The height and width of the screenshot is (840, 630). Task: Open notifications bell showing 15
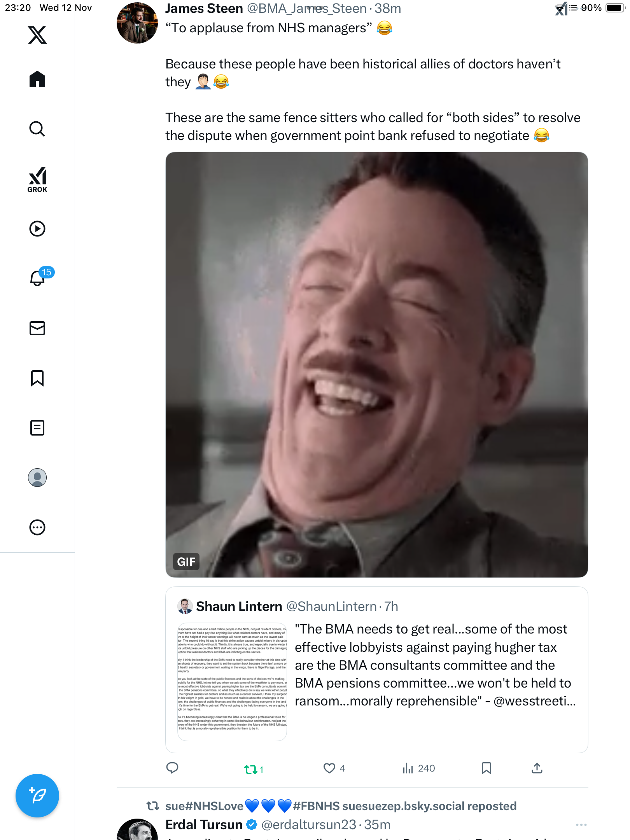[x=38, y=278]
